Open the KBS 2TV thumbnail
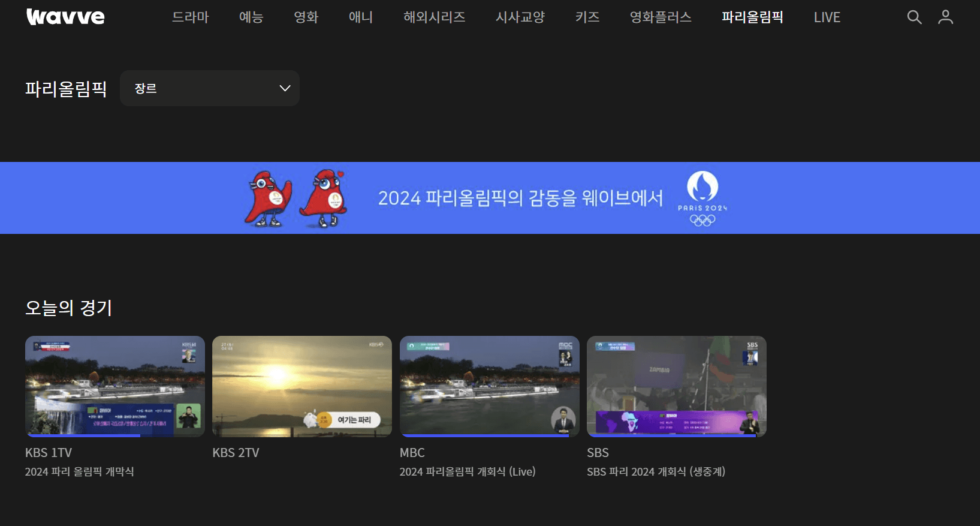Screen dimensions: 980x526 pyautogui.click(x=302, y=386)
